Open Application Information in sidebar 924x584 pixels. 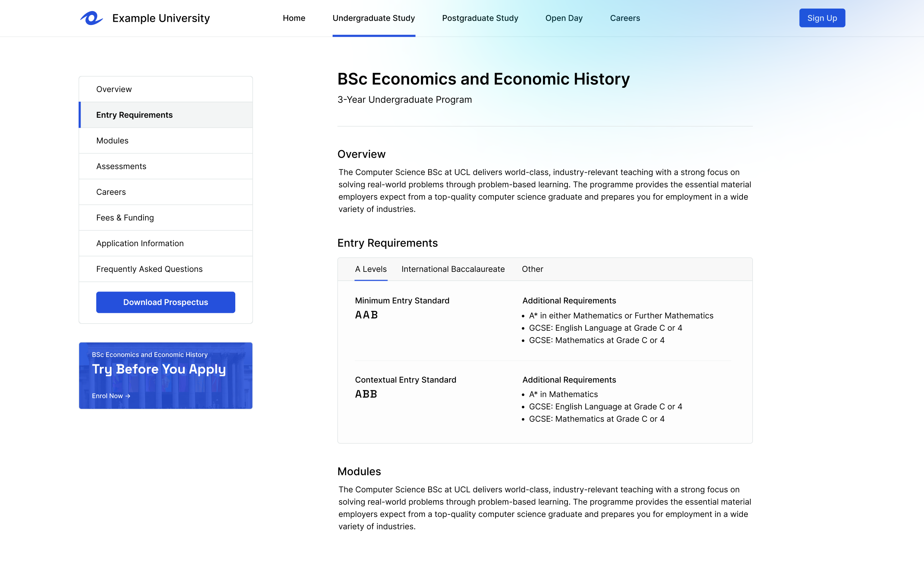tap(166, 243)
